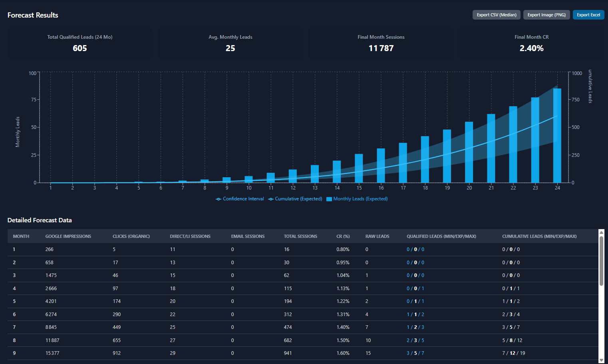Click total sessions value 941
Viewport: 608px width, 364px height.
point(288,353)
